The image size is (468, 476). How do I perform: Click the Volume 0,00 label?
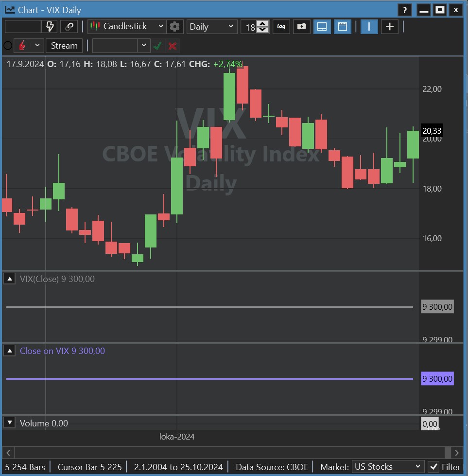(x=44, y=423)
